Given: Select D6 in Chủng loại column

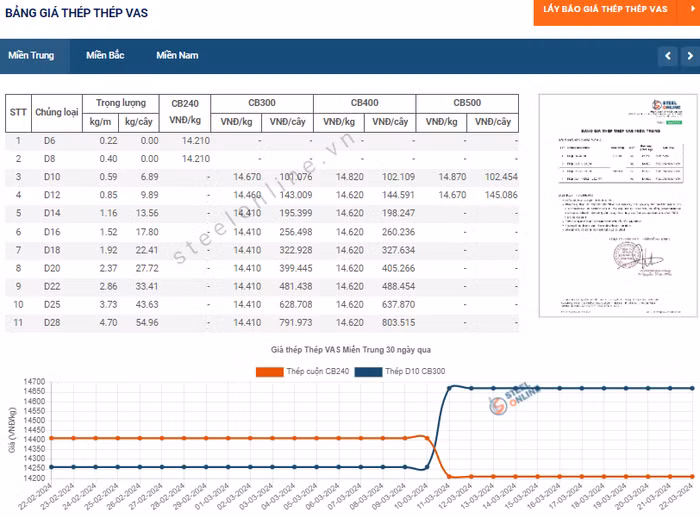Looking at the screenshot, I should (x=50, y=141).
